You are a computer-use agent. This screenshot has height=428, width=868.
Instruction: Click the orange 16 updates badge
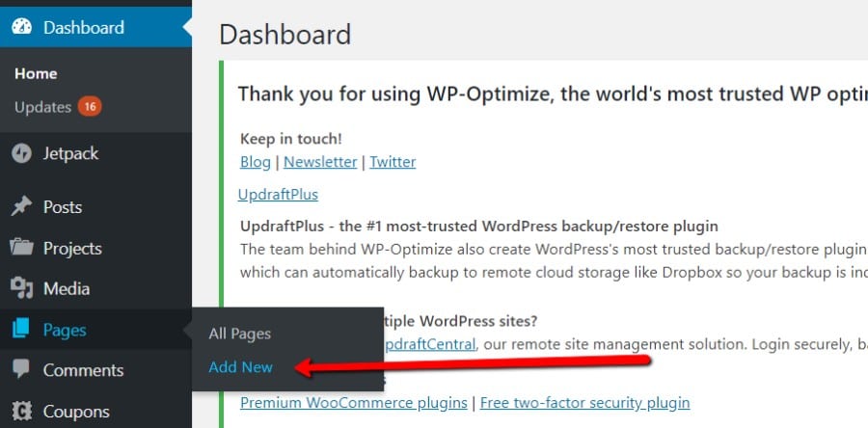[x=90, y=106]
